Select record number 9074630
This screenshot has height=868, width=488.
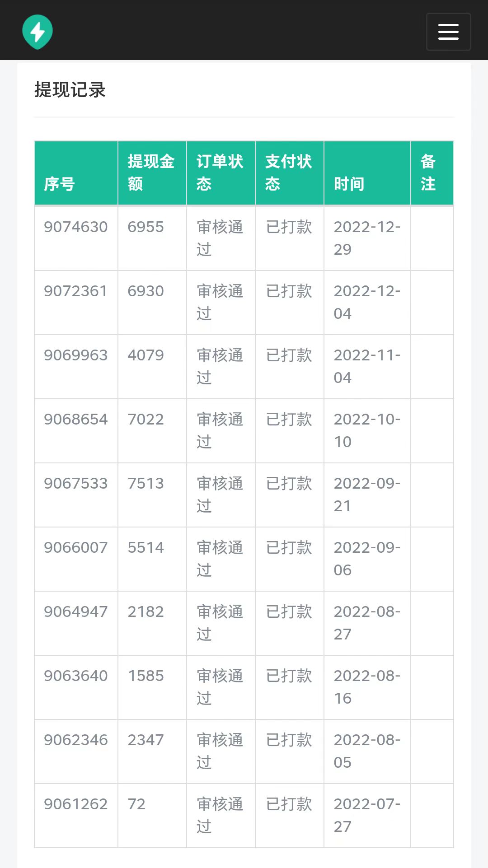click(x=75, y=227)
